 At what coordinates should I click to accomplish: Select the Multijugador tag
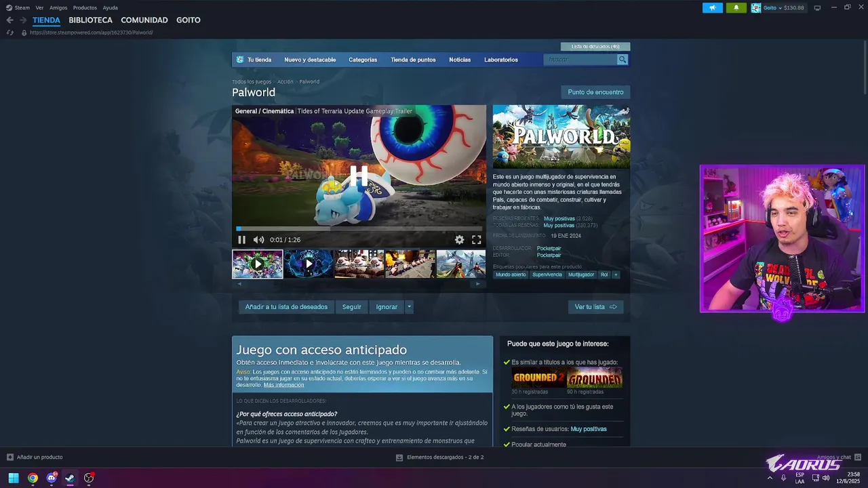pos(581,274)
